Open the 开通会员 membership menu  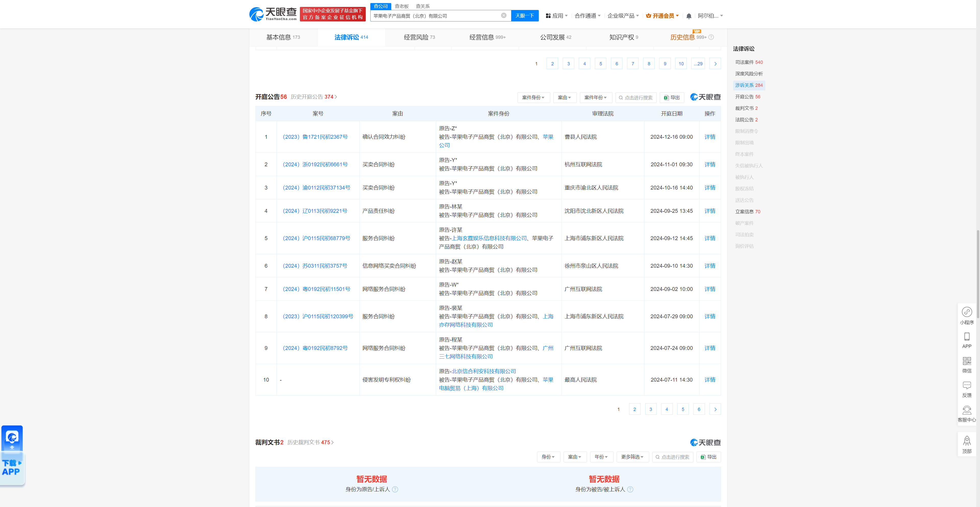662,16
